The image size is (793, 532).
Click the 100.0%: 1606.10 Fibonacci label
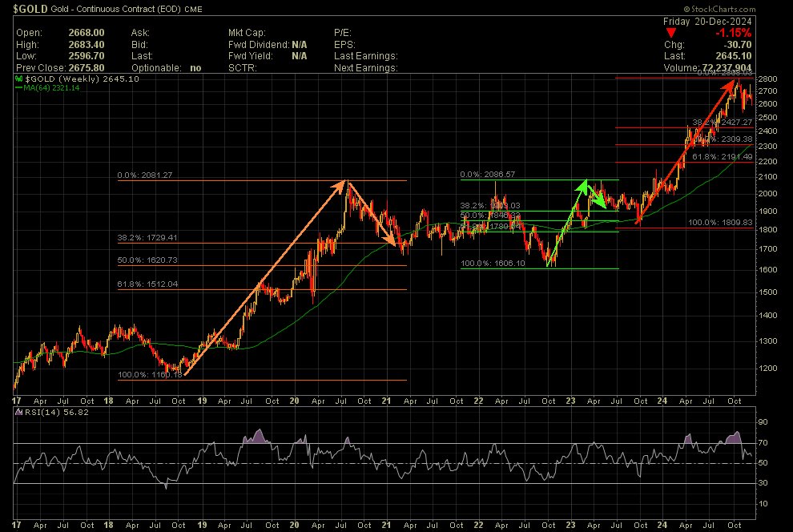tap(490, 263)
